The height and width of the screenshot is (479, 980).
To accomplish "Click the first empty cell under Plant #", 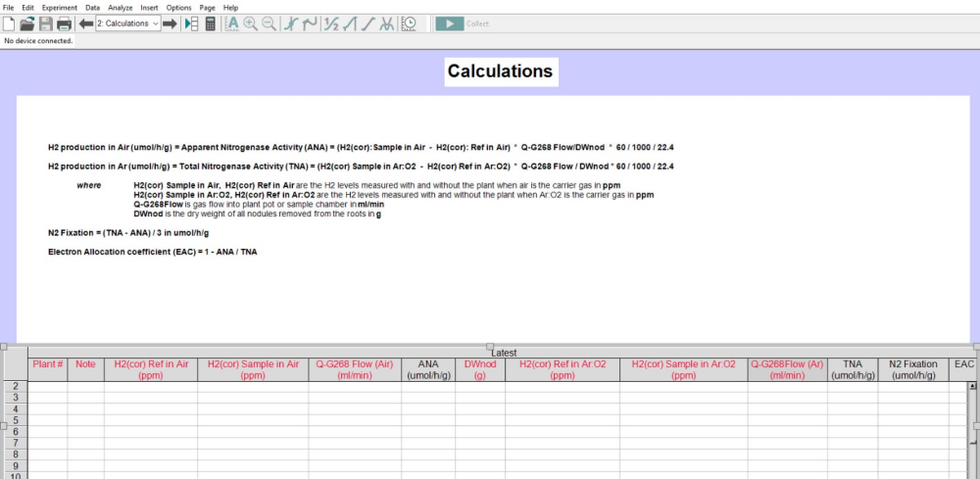I will [x=47, y=386].
